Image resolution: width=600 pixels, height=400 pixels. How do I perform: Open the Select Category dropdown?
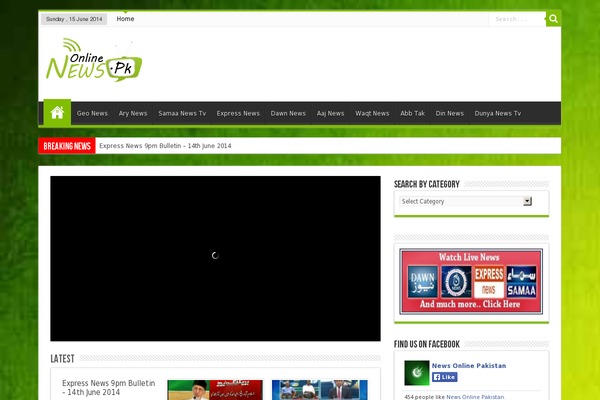(x=465, y=201)
